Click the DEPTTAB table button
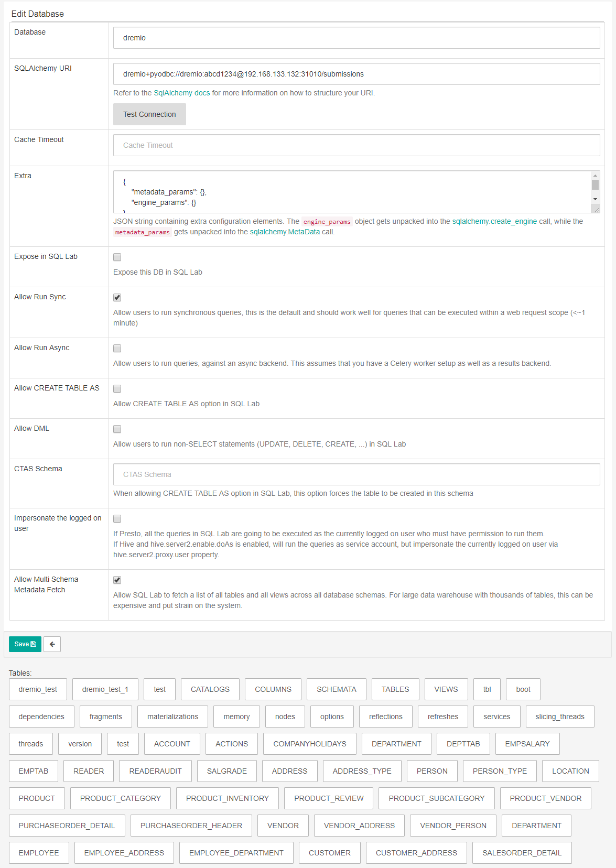The height and width of the screenshot is (868, 616). click(463, 744)
